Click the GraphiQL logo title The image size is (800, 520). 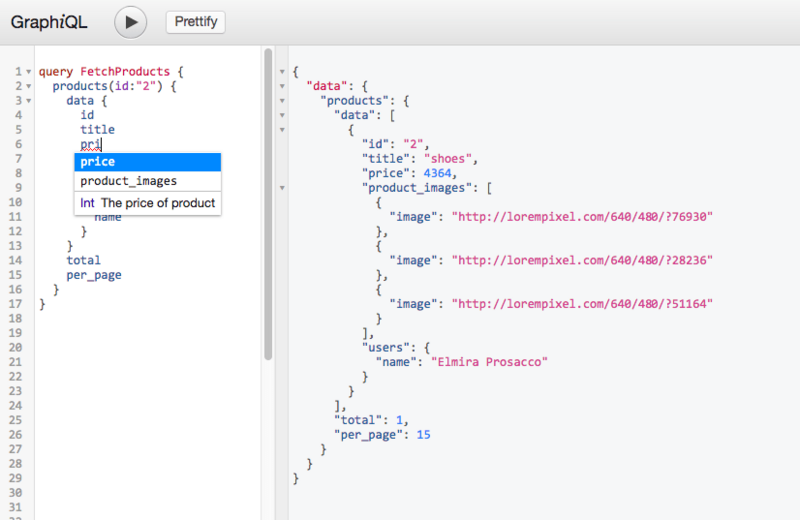pyautogui.click(x=49, y=22)
